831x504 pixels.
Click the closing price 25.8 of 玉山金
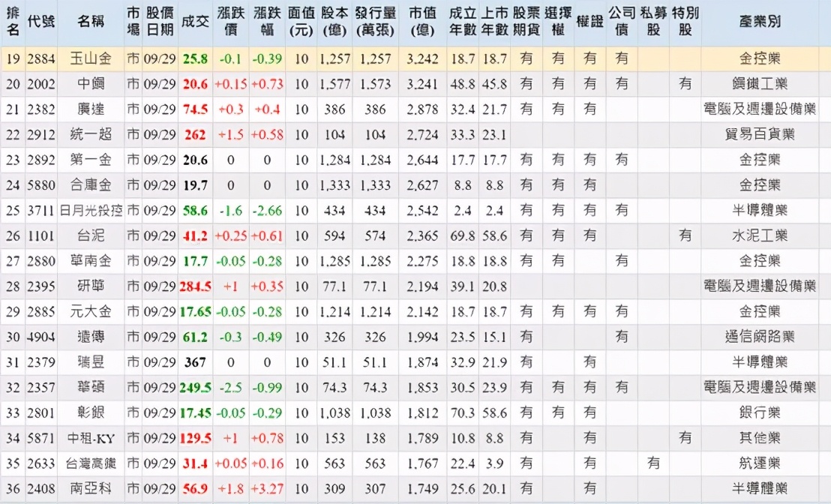point(196,58)
